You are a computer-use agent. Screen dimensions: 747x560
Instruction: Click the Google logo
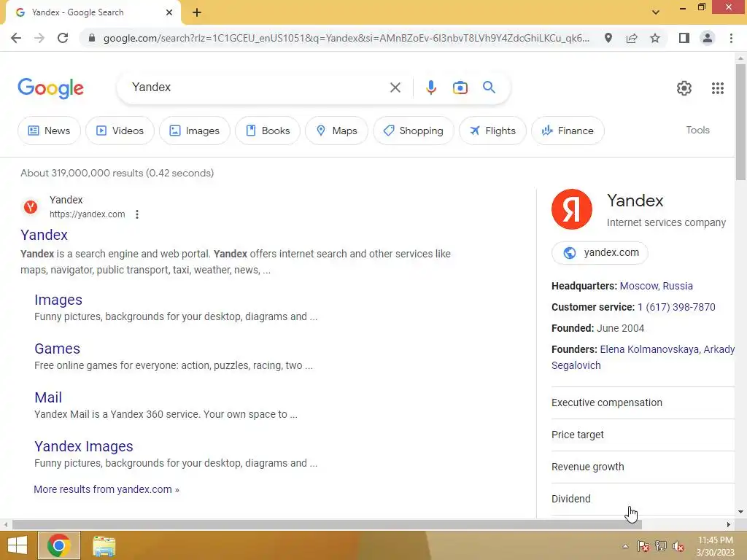tap(50, 88)
